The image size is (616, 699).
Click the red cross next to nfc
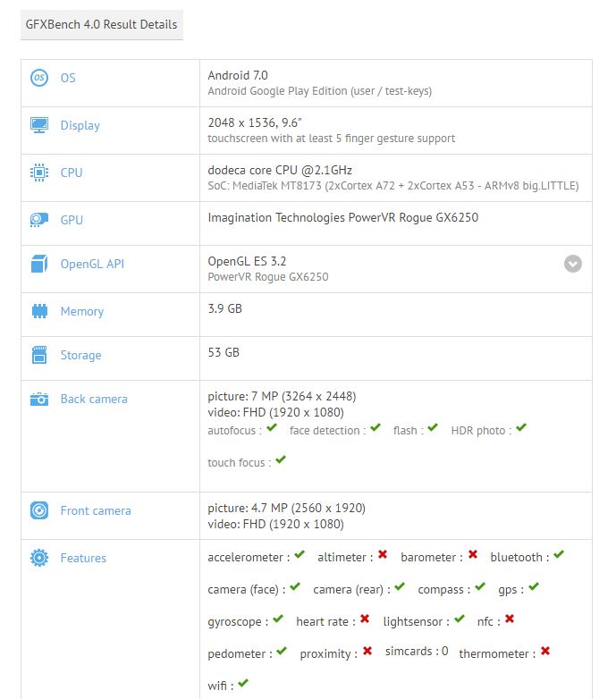509,619
